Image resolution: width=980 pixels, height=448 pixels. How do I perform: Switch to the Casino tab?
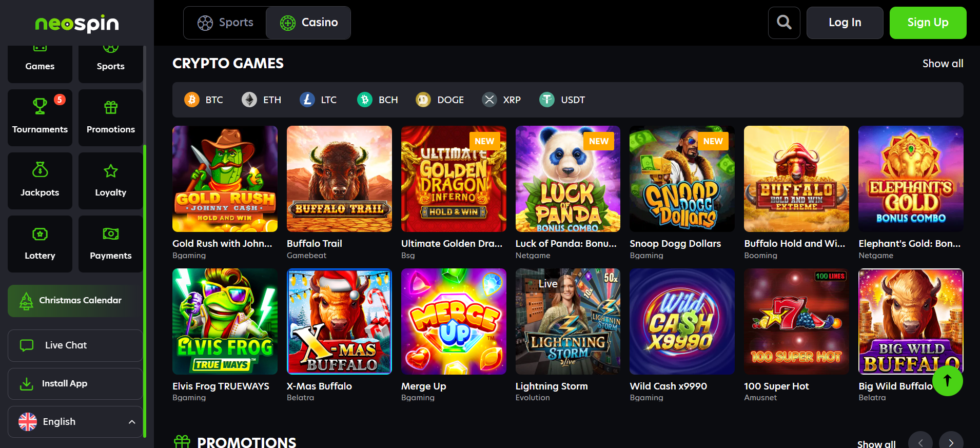pos(308,23)
